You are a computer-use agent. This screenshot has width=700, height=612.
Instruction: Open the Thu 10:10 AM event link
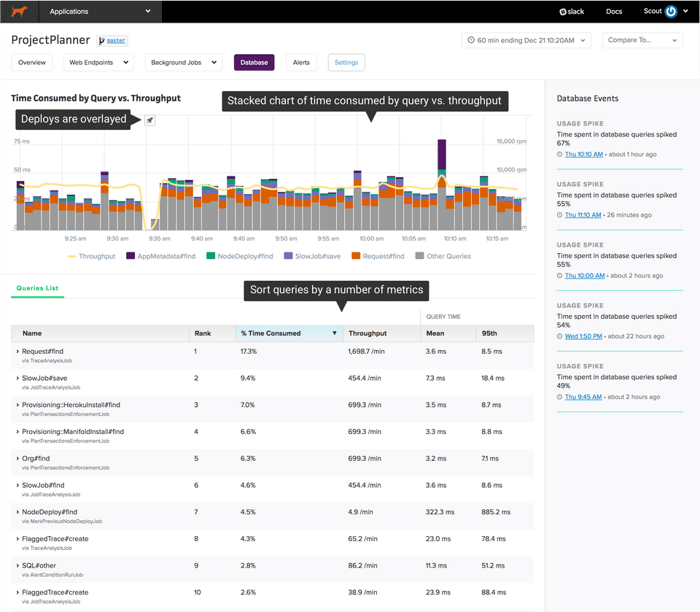583,155
